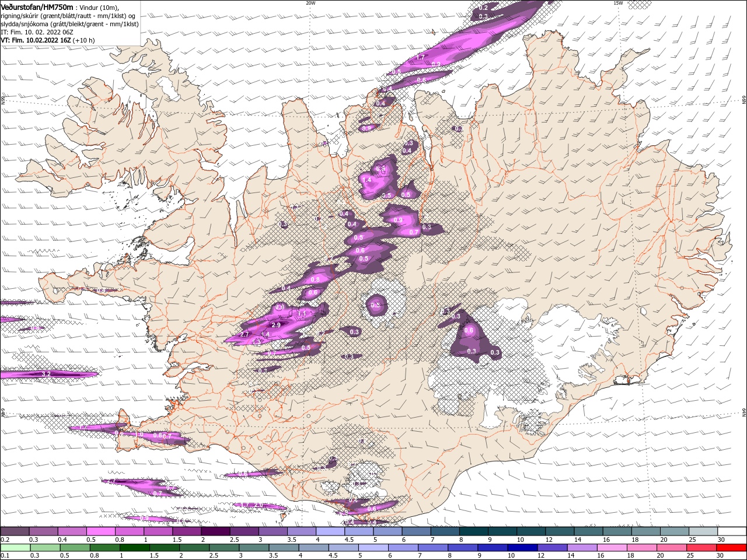Pick the grey-purple 0.2–0.3 snow legend swatch
The width and height of the screenshot is (747, 560).
tap(15, 531)
